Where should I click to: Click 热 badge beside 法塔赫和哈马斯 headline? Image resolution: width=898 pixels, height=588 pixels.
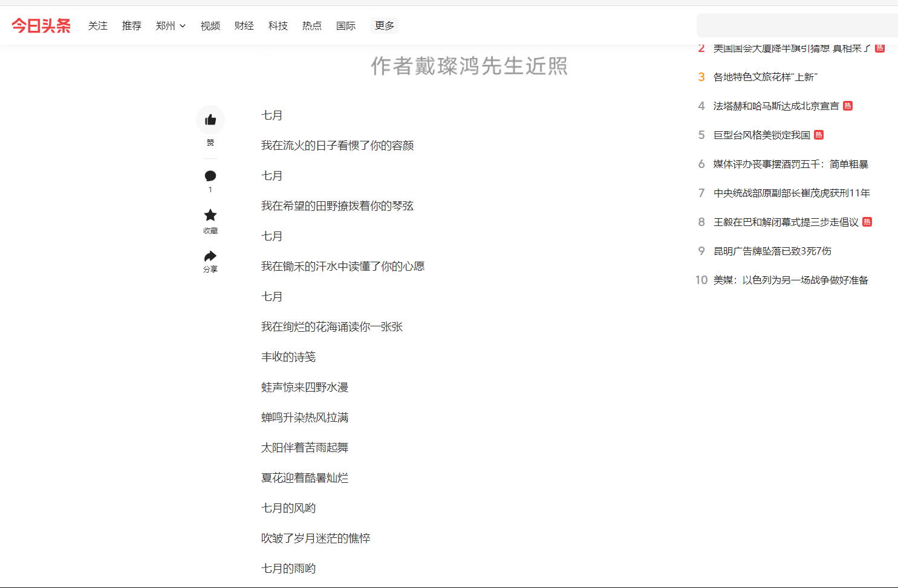[x=848, y=106]
